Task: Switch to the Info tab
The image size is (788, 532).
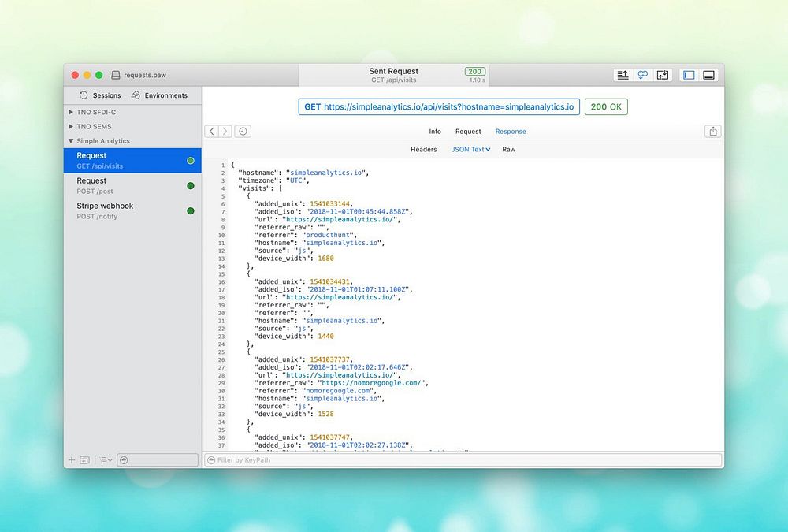Action: click(x=435, y=132)
